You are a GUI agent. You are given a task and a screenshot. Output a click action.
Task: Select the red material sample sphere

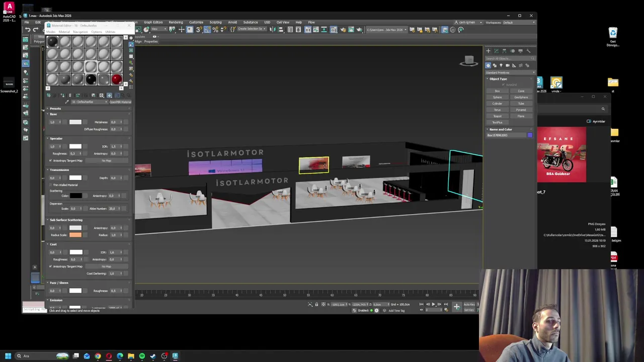[116, 79]
